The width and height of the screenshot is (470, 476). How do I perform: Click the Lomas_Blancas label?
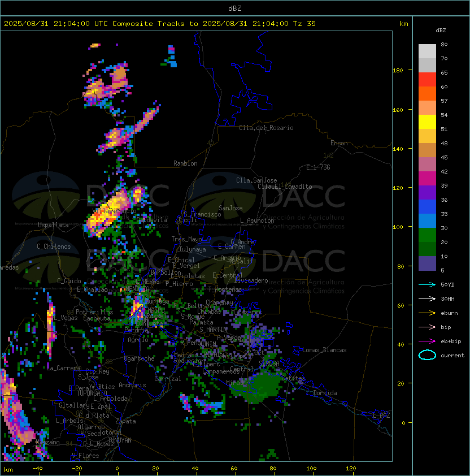tap(324, 350)
